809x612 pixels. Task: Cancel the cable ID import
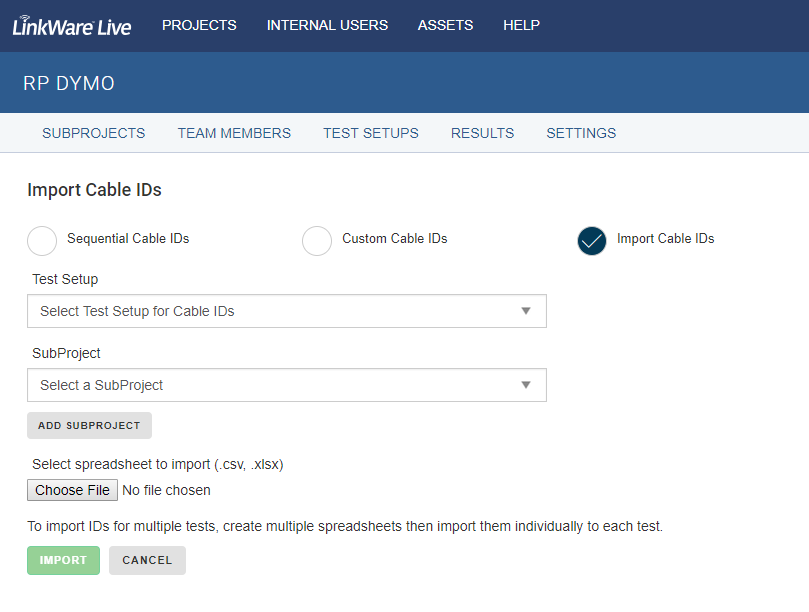click(x=147, y=560)
